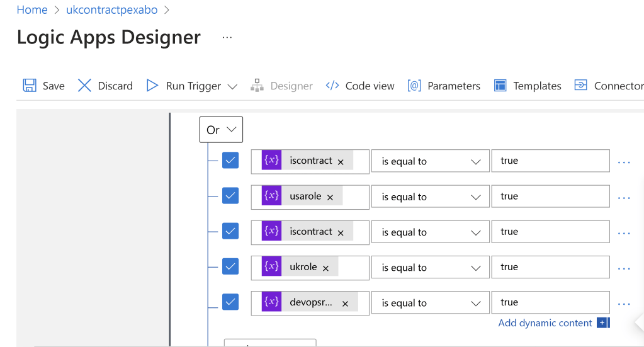
Task: Open operator dropdown in second iscontract row
Action: 431,232
